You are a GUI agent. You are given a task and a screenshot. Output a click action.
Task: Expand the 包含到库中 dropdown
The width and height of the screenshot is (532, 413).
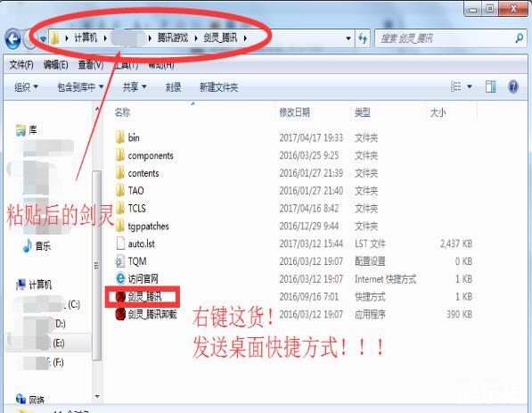[x=80, y=87]
